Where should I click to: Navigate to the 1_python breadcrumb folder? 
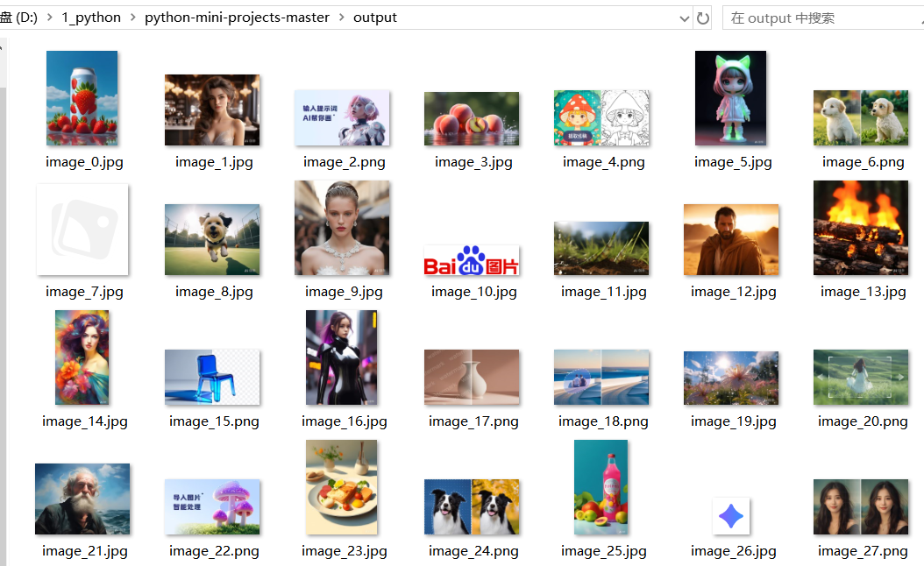click(x=91, y=18)
